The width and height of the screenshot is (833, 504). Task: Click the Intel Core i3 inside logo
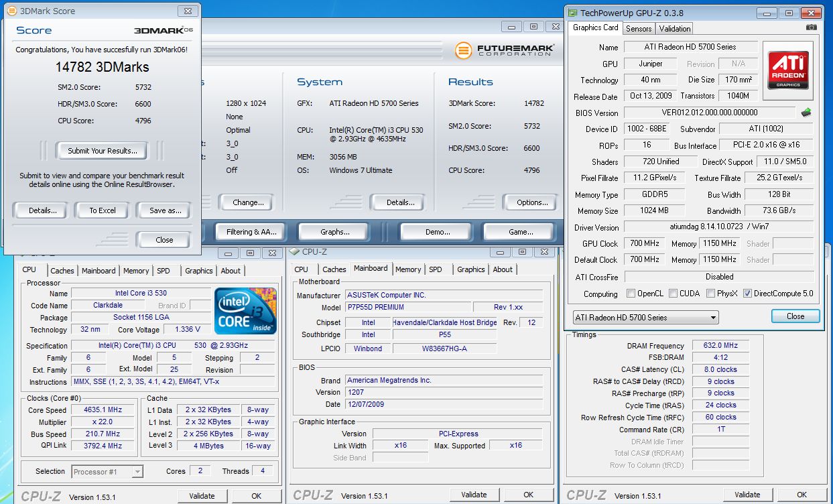pos(245,311)
